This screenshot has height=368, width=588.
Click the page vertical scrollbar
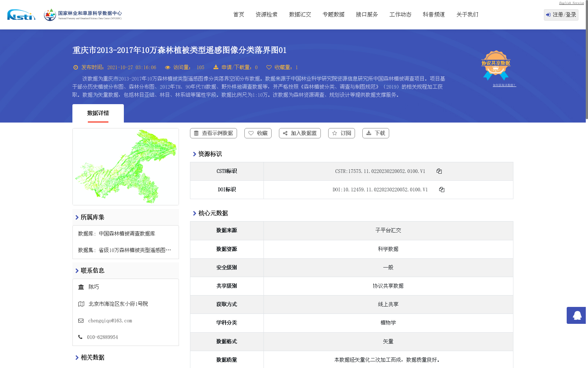coord(587,60)
